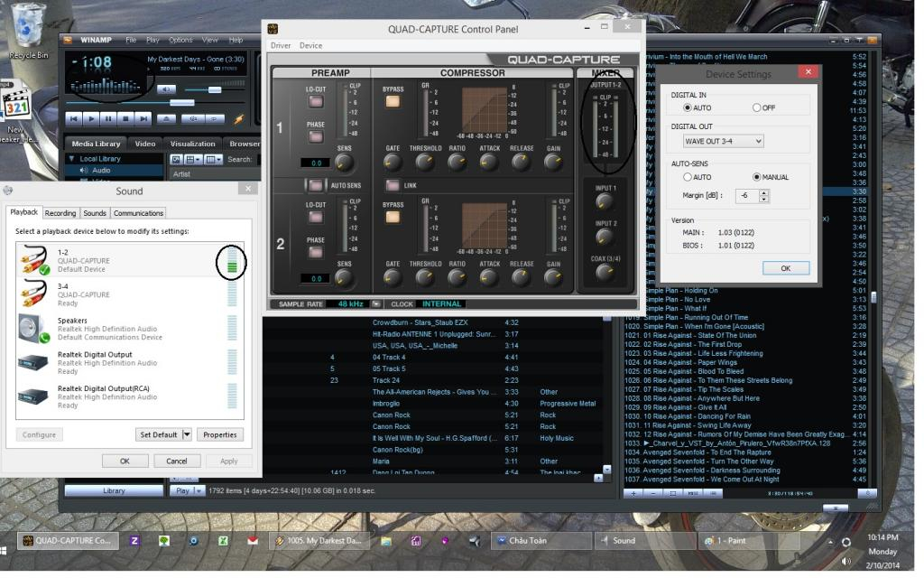Pause the Winamp playback
This screenshot has width=924, height=578.
pos(108,118)
